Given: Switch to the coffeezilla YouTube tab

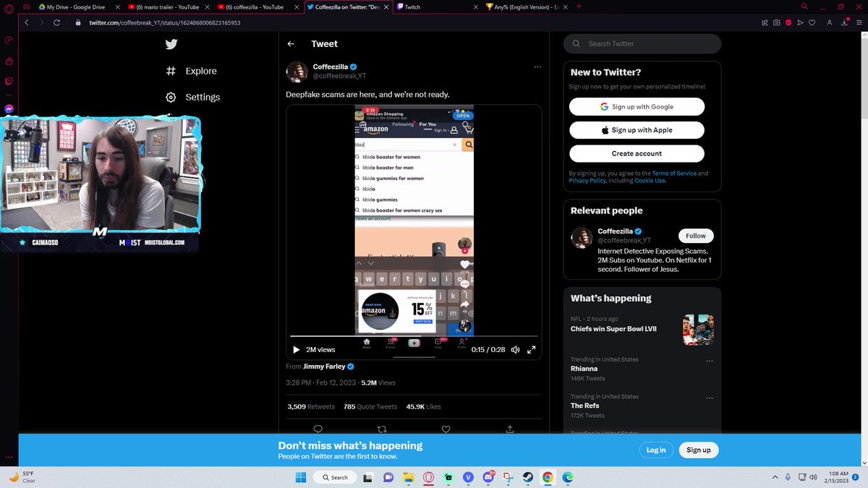Looking at the screenshot, I should coord(258,7).
